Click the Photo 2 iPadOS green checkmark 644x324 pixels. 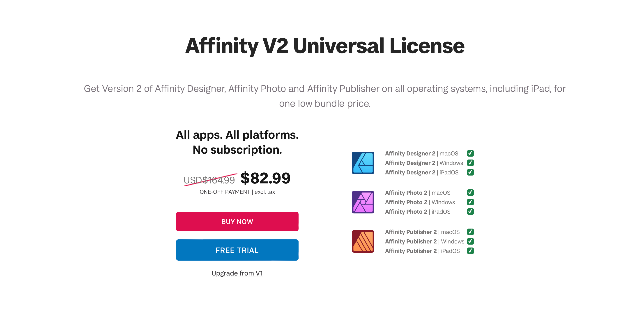(470, 212)
